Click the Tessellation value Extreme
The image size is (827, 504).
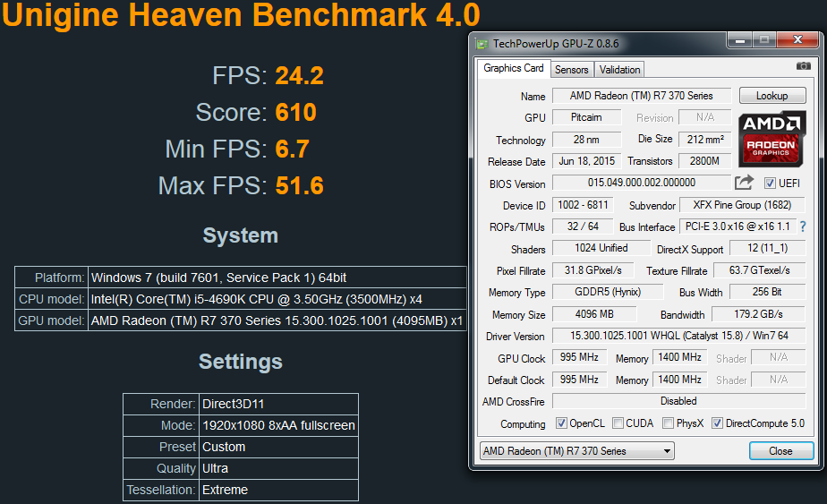tap(225, 490)
